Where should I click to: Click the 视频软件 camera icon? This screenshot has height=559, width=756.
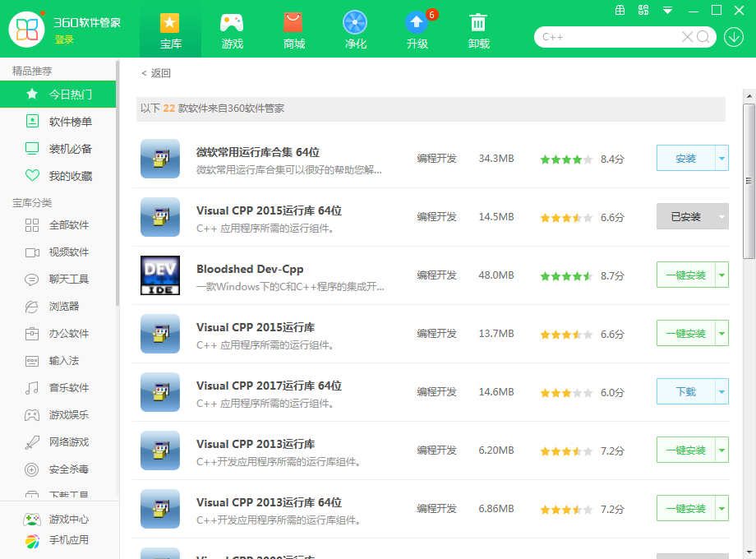tap(32, 252)
